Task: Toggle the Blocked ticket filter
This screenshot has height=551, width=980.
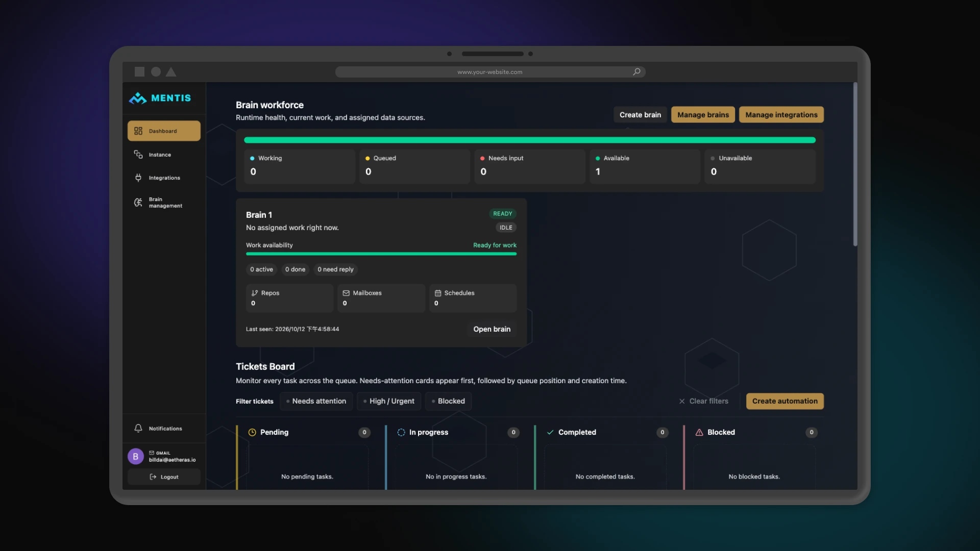Action: 448,401
